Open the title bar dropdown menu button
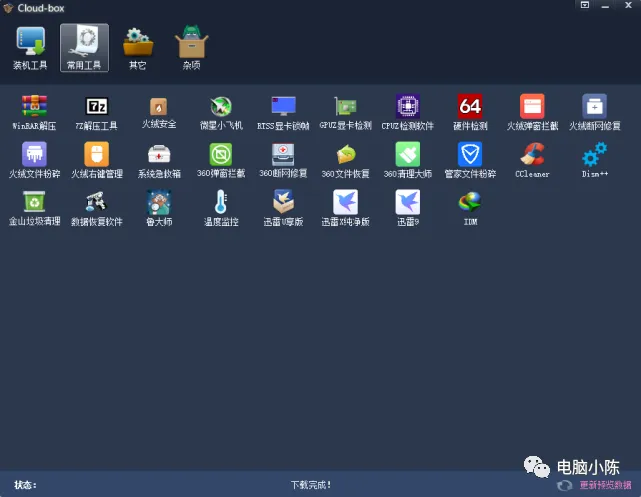The height and width of the screenshot is (497, 641). [x=585, y=5]
